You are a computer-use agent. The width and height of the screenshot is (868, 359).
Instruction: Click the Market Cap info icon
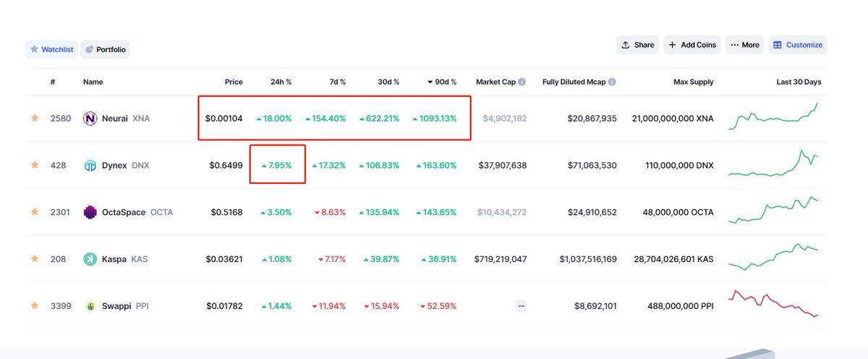pos(522,82)
